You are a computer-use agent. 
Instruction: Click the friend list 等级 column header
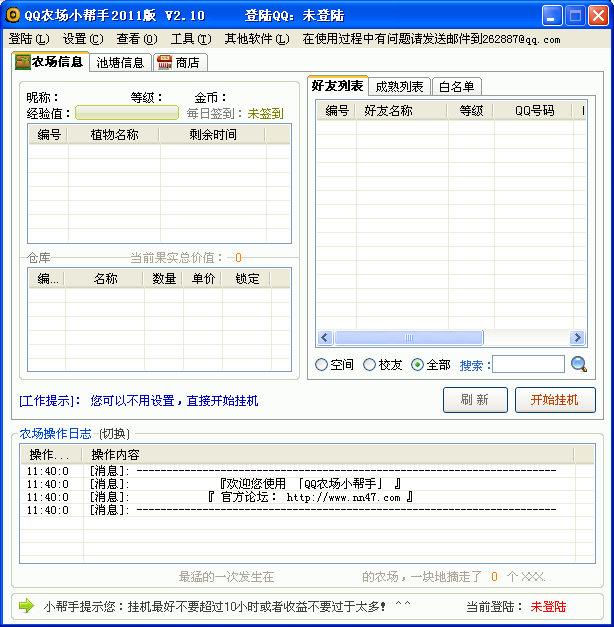click(x=471, y=110)
